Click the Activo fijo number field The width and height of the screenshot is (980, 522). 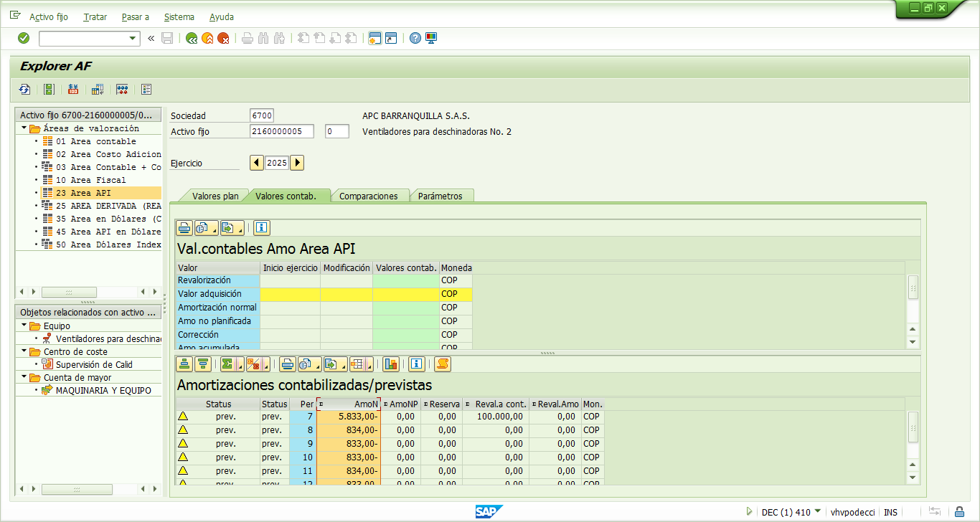[282, 131]
